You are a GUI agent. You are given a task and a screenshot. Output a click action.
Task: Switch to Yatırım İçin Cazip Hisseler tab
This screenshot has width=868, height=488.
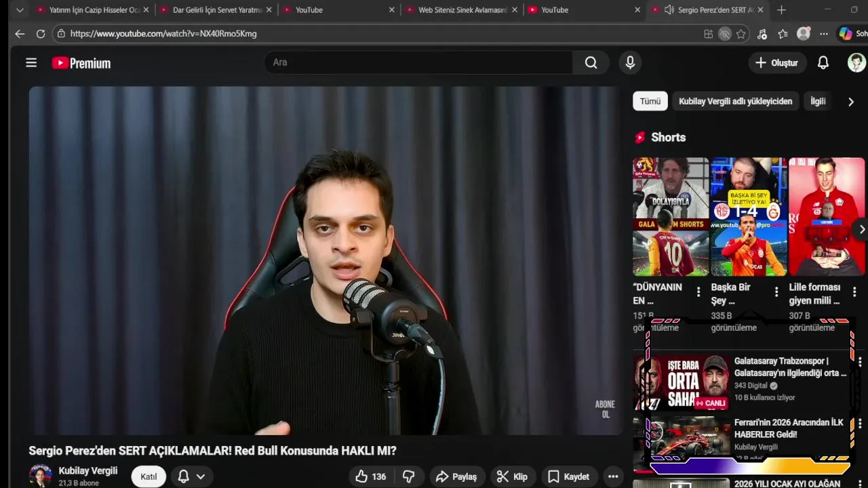[x=92, y=10]
